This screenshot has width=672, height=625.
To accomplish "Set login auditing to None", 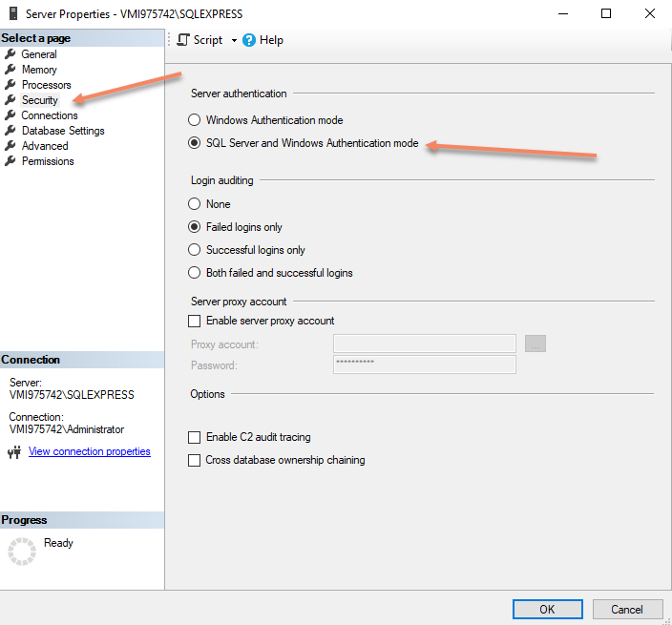I will point(194,203).
